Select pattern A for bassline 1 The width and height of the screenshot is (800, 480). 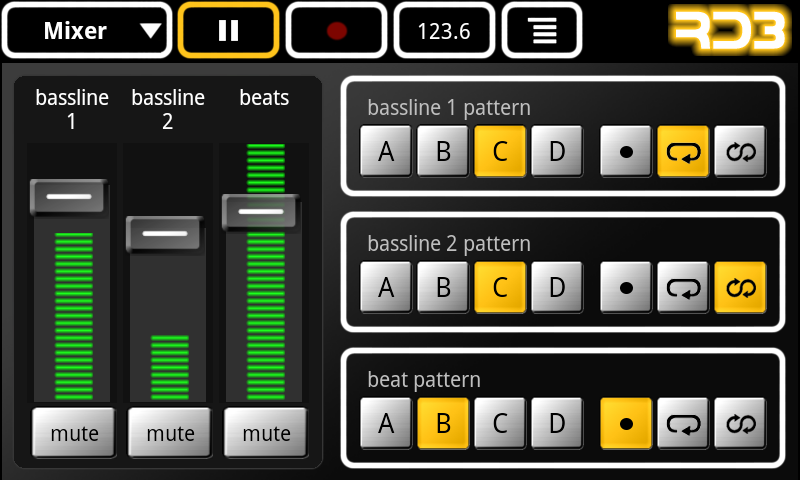pos(386,151)
